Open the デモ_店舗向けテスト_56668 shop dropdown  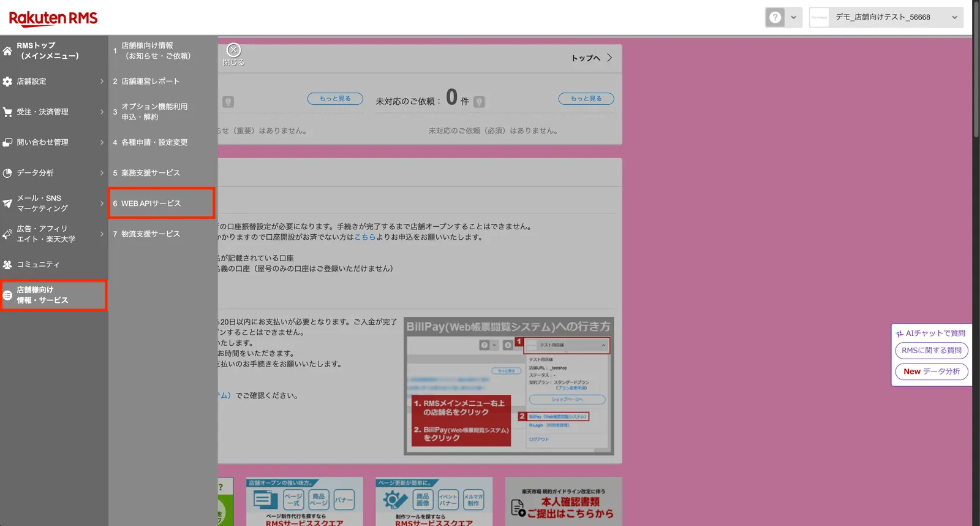(x=886, y=17)
